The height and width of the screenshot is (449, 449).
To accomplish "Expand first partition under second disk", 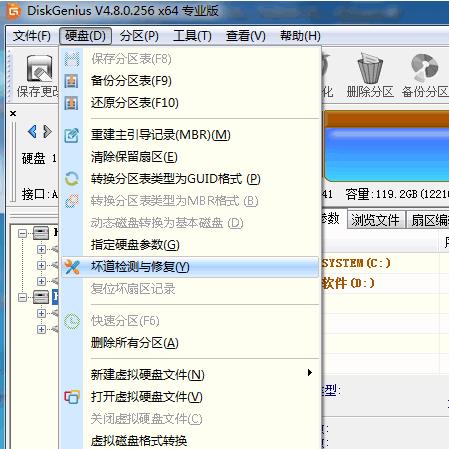I will coord(41,313).
